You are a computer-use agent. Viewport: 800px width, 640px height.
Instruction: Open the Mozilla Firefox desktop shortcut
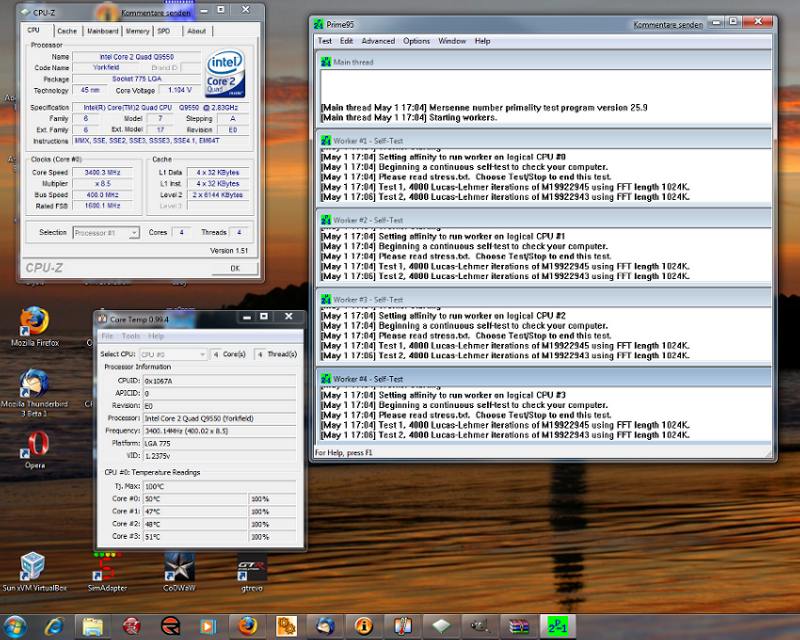click(35, 327)
